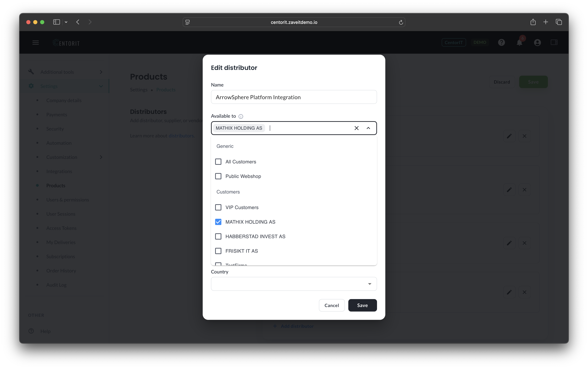Open the user account profile icon
The height and width of the screenshot is (369, 588).
click(x=537, y=42)
